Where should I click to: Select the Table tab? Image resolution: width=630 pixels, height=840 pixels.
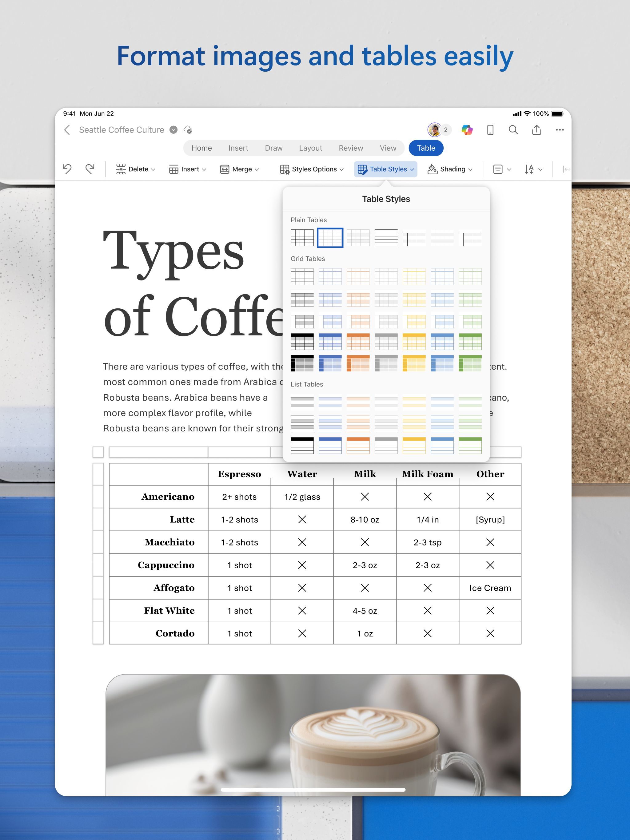click(426, 148)
